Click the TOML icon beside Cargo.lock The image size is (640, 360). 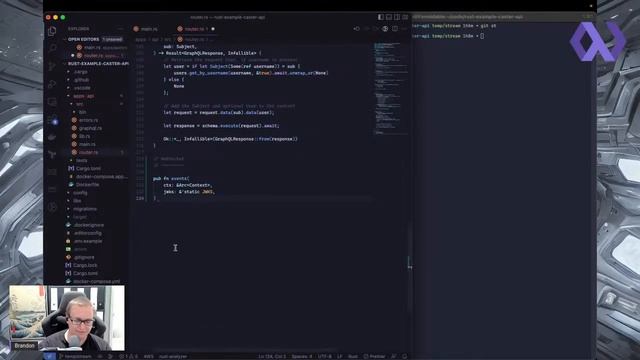(x=68, y=265)
